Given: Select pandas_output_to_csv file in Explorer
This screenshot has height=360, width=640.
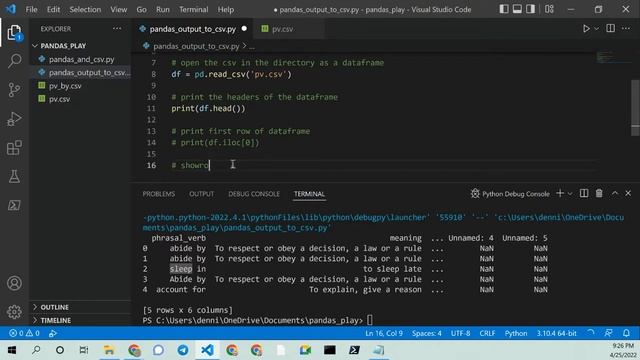Looking at the screenshot, I should pos(80,72).
